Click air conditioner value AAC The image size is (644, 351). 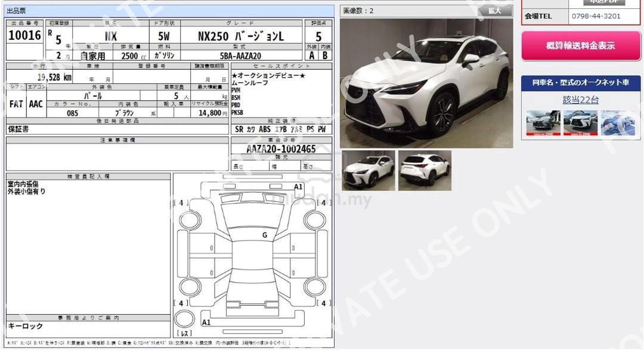[36, 104]
